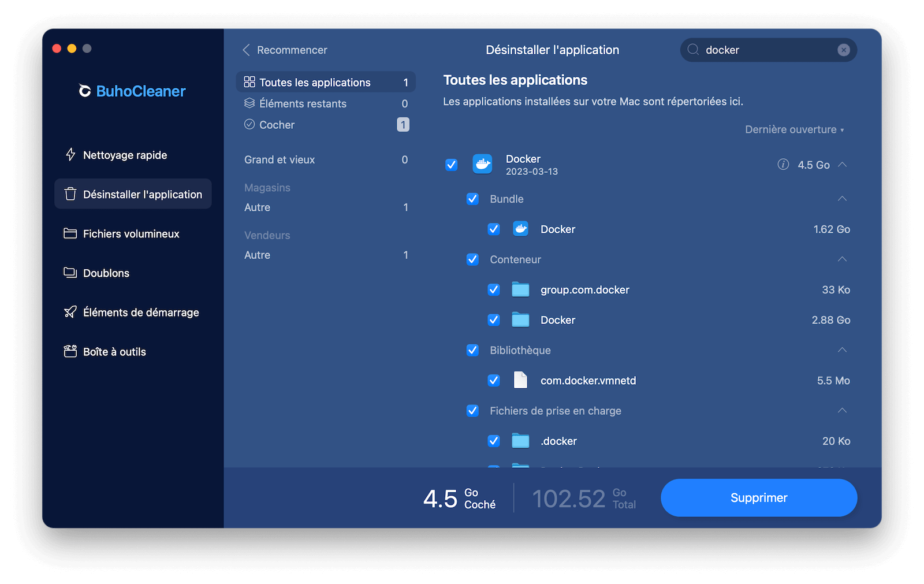Uncheck the Bibliothèque group checkbox

click(x=472, y=350)
